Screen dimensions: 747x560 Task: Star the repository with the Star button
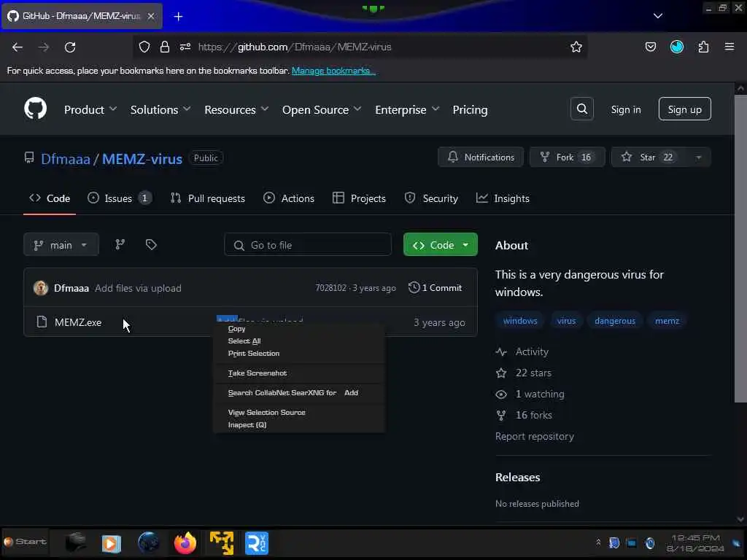pyautogui.click(x=650, y=157)
